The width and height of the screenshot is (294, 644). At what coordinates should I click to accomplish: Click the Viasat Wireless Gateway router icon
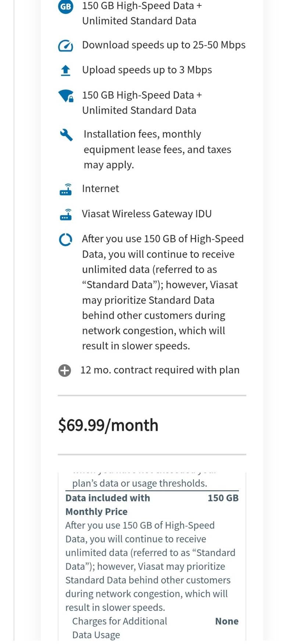pos(66,214)
